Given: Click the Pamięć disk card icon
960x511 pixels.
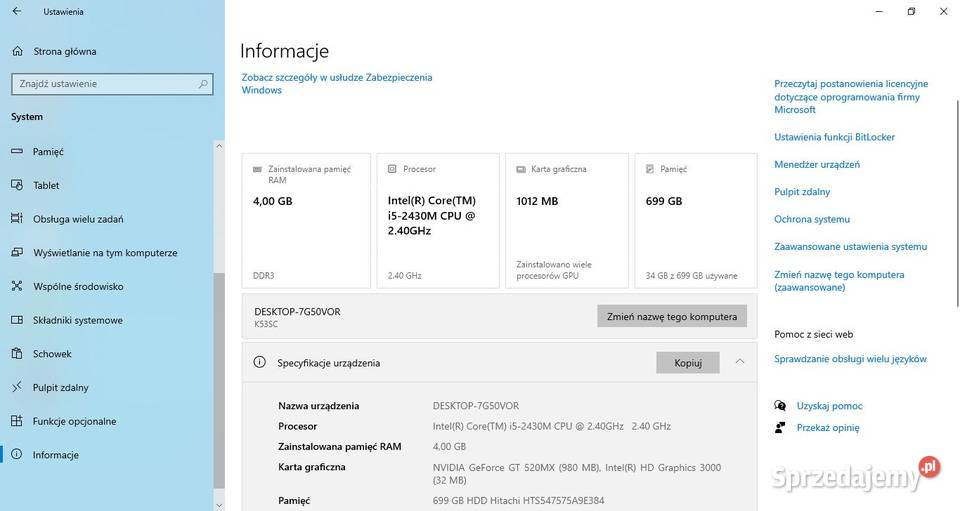Looking at the screenshot, I should coord(650,169).
